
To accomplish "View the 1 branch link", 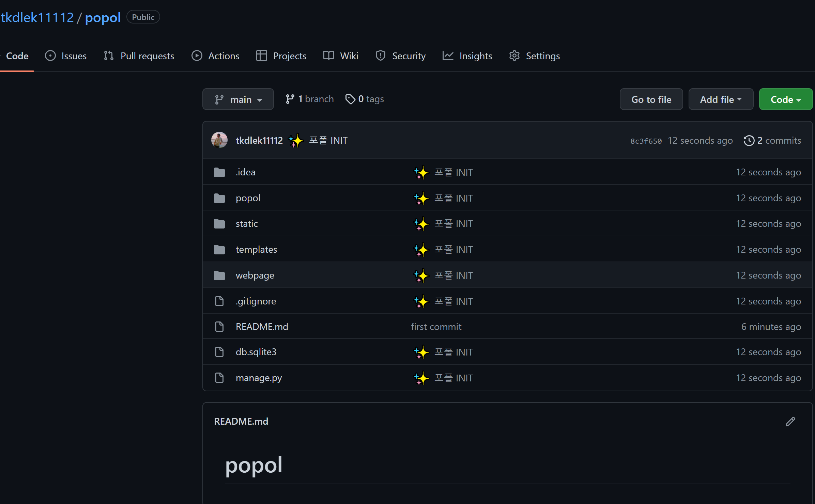I will 309,99.
